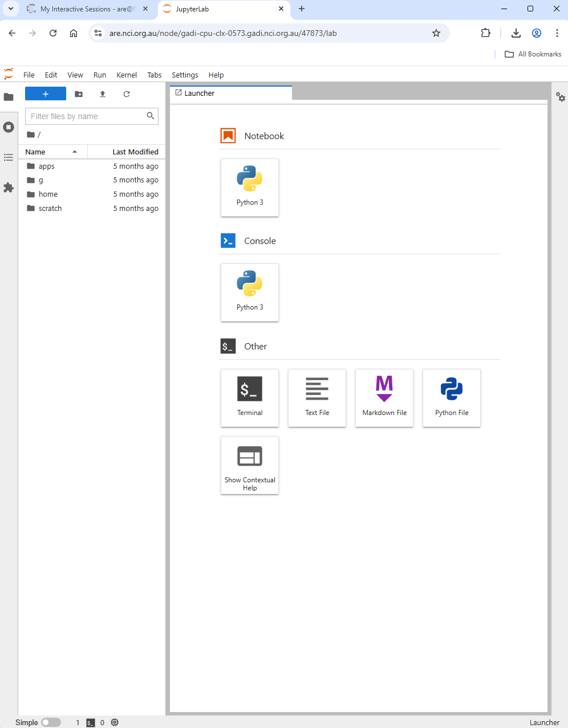Create a new Markdown File
The height and width of the screenshot is (728, 568).
point(384,397)
